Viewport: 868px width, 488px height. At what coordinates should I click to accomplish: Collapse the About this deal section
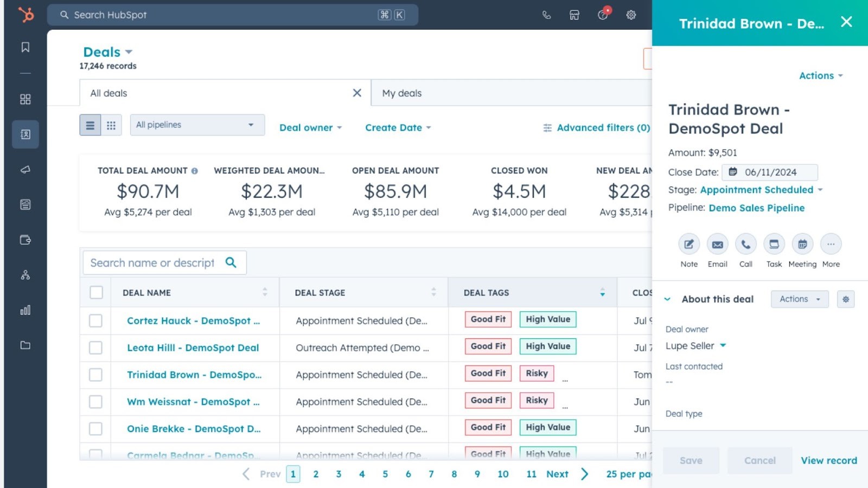668,299
